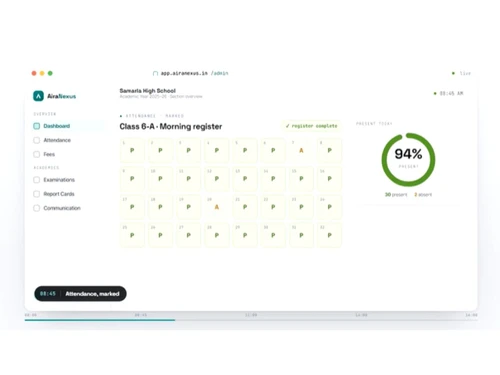
Task: Click the 2 absent count
Action: coord(423,195)
